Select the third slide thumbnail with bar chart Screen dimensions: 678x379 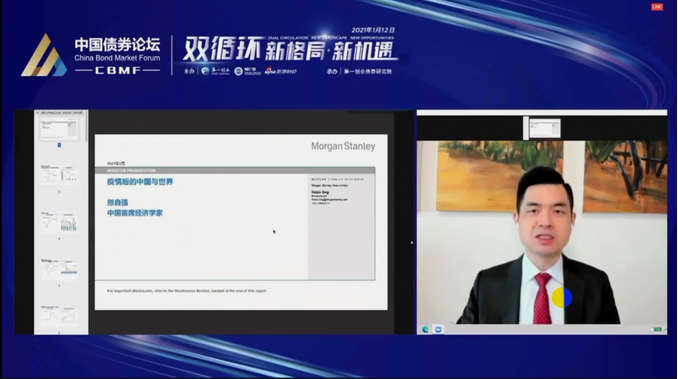click(x=59, y=222)
